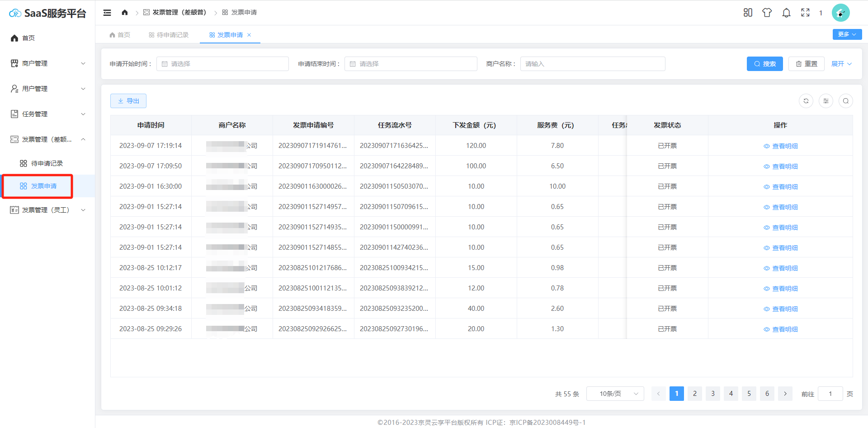View details for the 09:34:18 row
Image resolution: width=868 pixels, height=428 pixels.
(x=781, y=309)
